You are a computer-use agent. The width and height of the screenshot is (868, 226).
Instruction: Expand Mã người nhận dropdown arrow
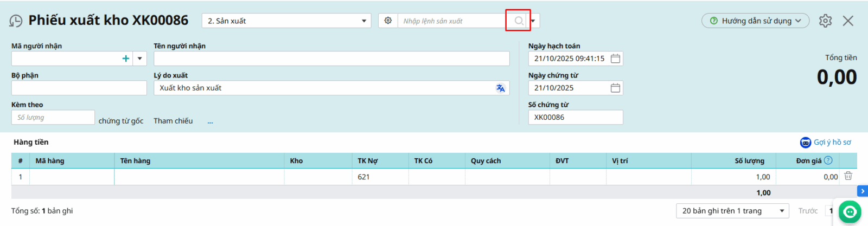[x=139, y=59]
